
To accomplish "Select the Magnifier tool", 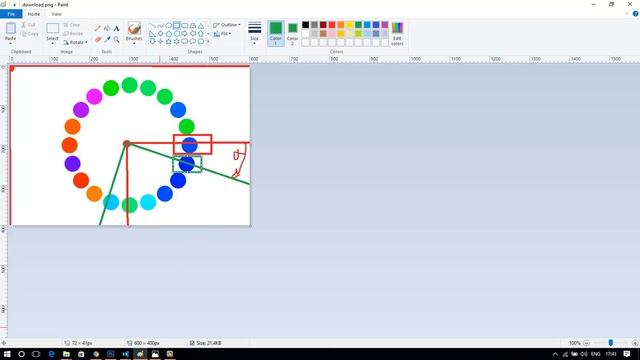I will pyautogui.click(x=116, y=40).
